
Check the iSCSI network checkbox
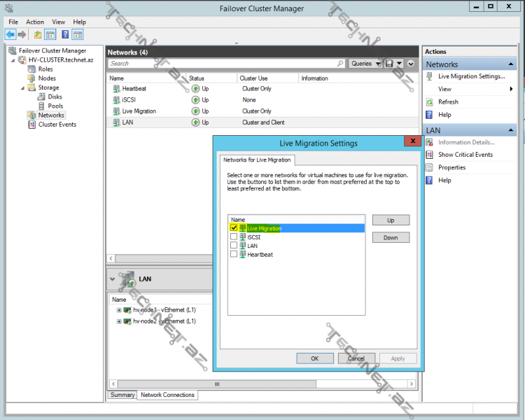tap(234, 237)
